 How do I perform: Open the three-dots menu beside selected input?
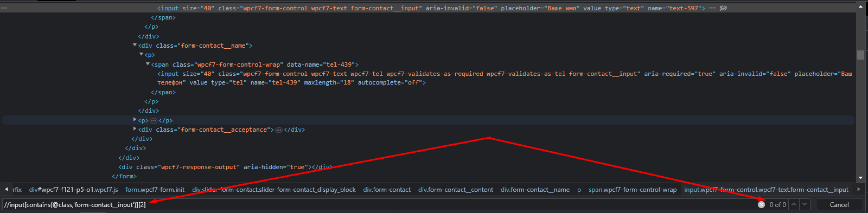(4, 8)
